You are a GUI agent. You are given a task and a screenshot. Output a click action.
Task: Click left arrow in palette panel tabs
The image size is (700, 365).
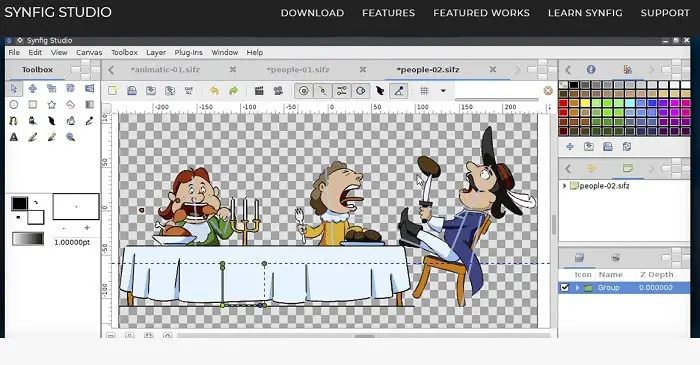coord(568,70)
